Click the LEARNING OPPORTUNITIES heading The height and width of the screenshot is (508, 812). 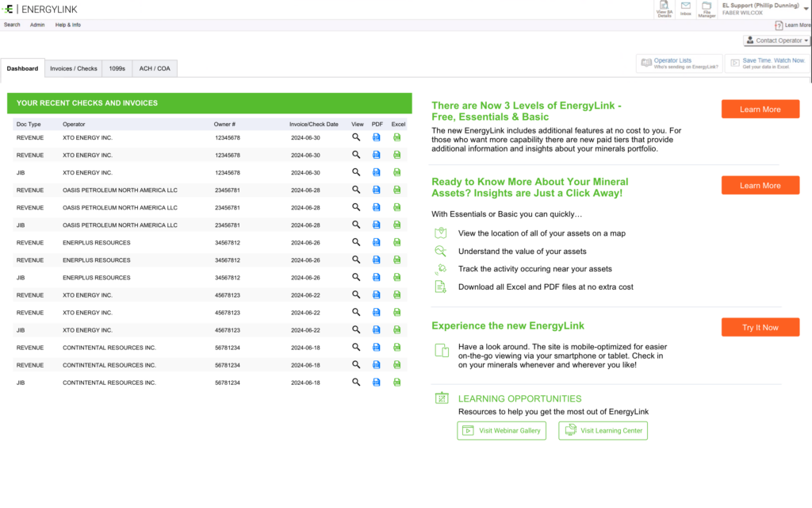(520, 398)
